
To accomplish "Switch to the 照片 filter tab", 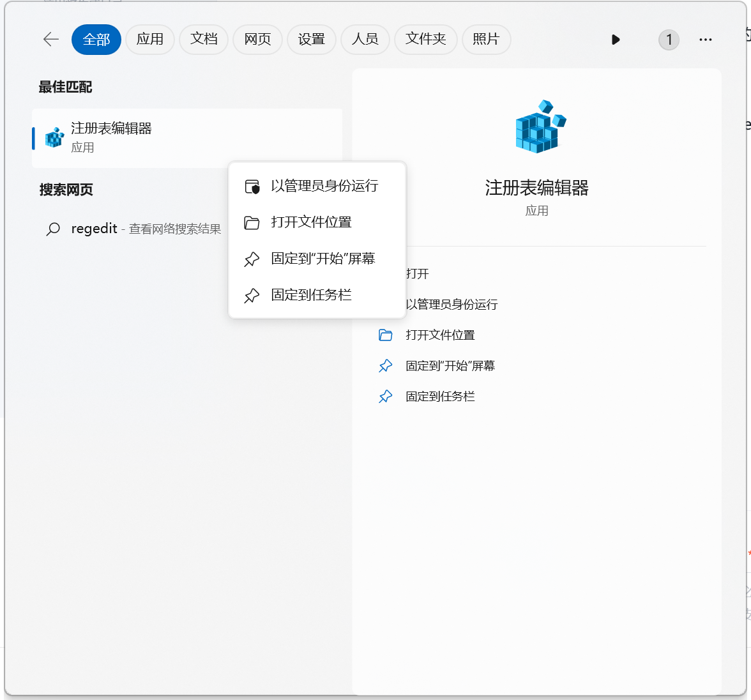I will coord(486,40).
